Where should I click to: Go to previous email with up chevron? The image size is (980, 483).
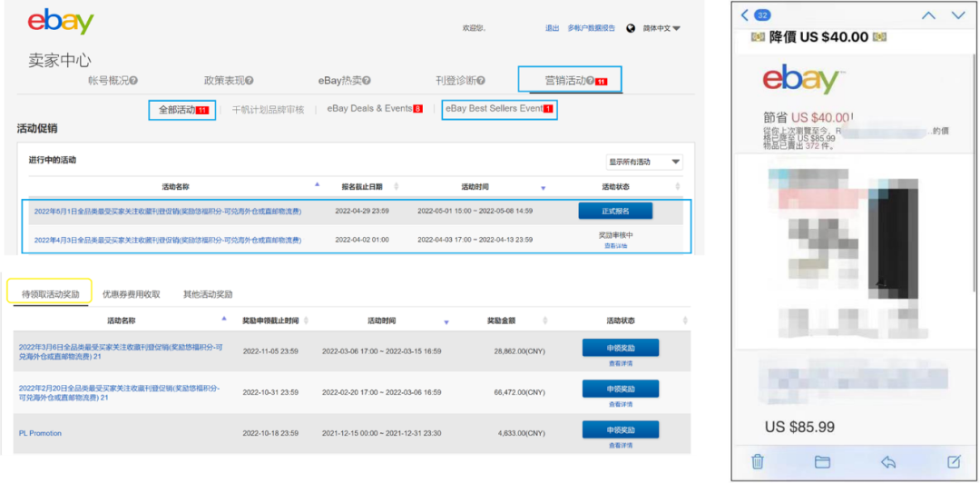(927, 15)
